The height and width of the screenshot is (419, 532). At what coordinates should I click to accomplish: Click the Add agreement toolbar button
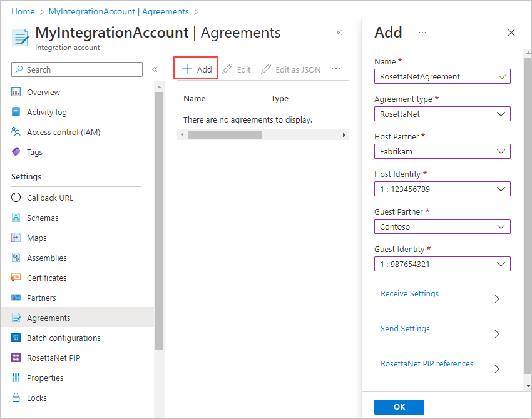tap(197, 69)
